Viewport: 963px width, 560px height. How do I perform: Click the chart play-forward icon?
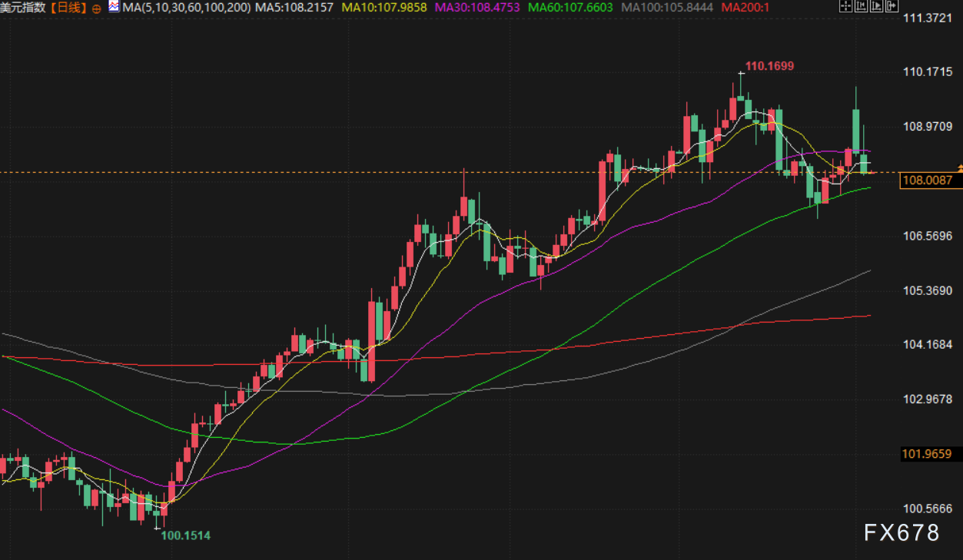876,7
